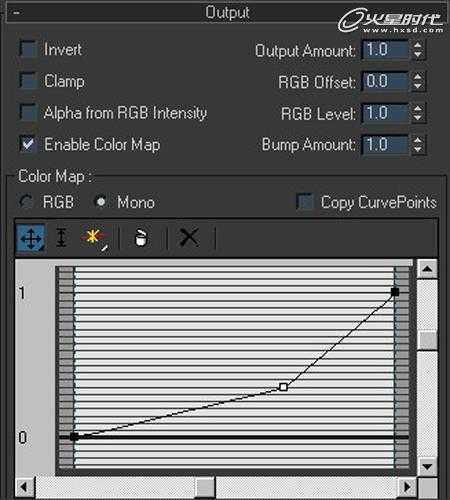The height and width of the screenshot is (500, 450).
Task: Select the black curve point at value 0
Action: coord(74,436)
